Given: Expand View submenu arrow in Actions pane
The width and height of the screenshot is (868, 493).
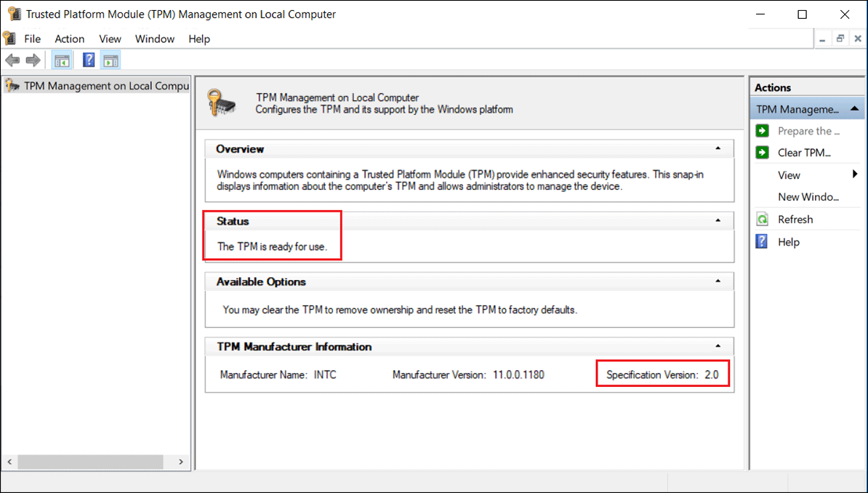Looking at the screenshot, I should click(855, 175).
